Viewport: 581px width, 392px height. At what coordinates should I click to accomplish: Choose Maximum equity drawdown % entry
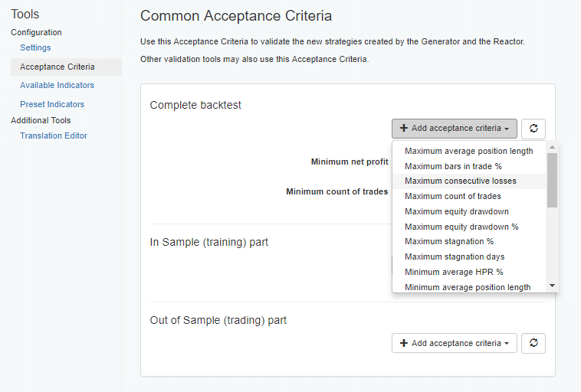[461, 227]
